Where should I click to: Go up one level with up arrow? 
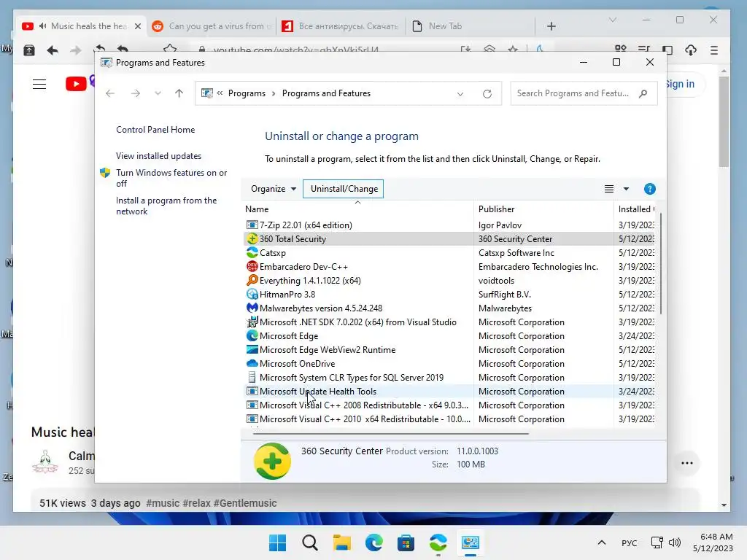coord(179,93)
